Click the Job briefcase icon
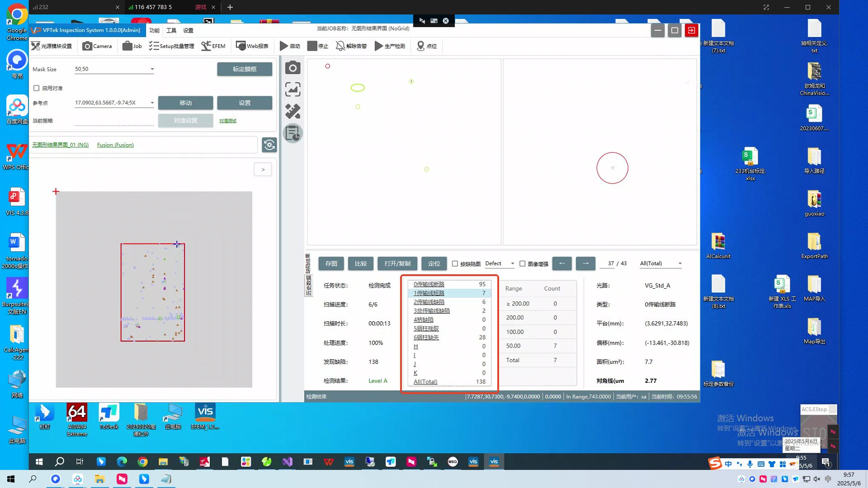Image resolution: width=868 pixels, height=488 pixels. (127, 46)
